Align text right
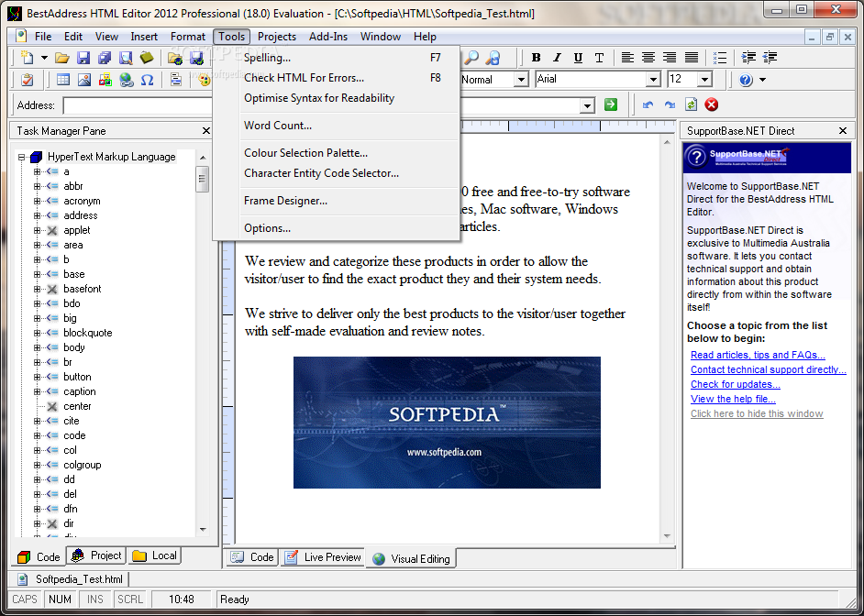This screenshot has width=864, height=616. click(670, 57)
